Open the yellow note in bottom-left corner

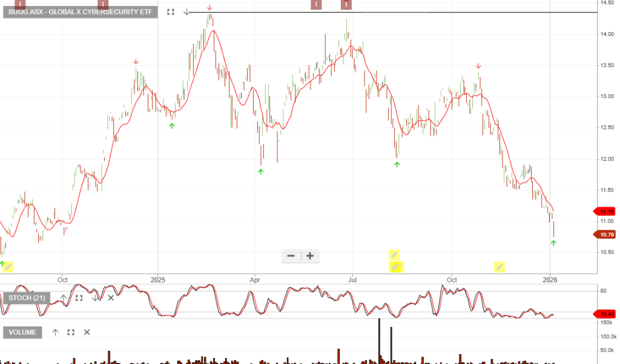(8, 266)
